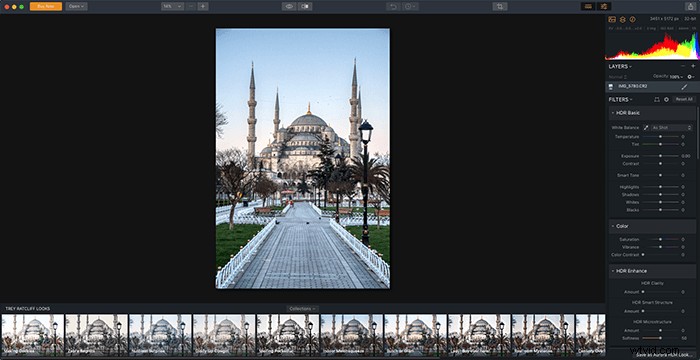700x360 pixels.
Task: Toggle the side adjustments panel button
Action: (x=604, y=6)
